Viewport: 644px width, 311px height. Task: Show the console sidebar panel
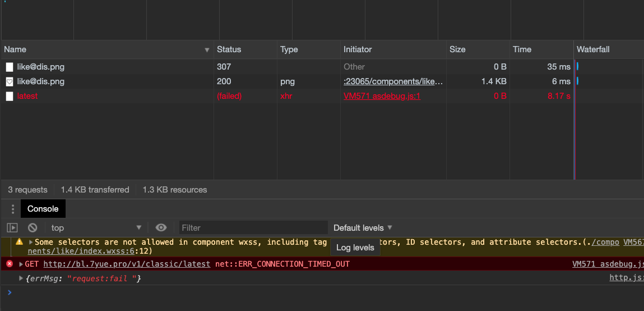12,227
